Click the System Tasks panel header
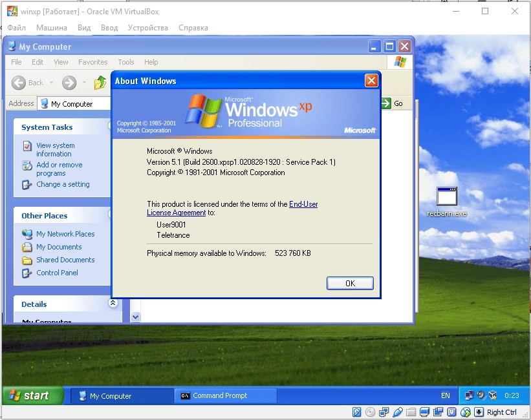This screenshot has width=531, height=420. point(63,127)
